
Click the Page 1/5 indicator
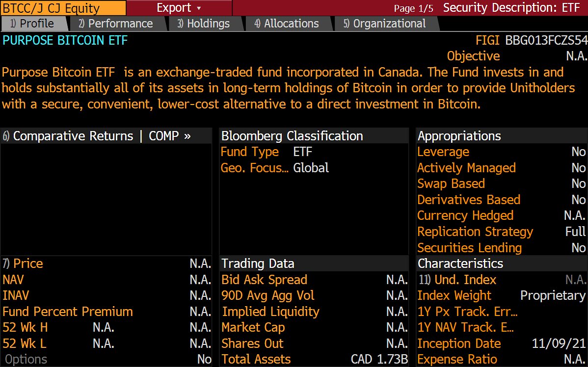click(414, 8)
